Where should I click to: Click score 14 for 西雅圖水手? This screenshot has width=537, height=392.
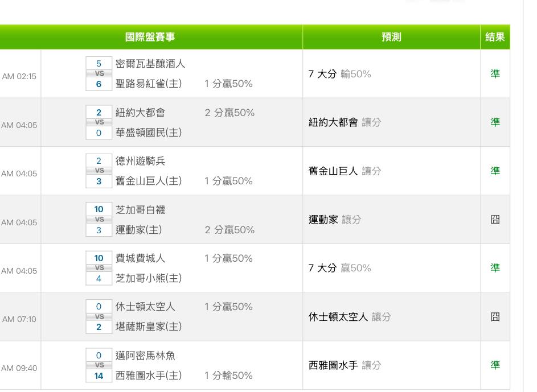(x=99, y=376)
